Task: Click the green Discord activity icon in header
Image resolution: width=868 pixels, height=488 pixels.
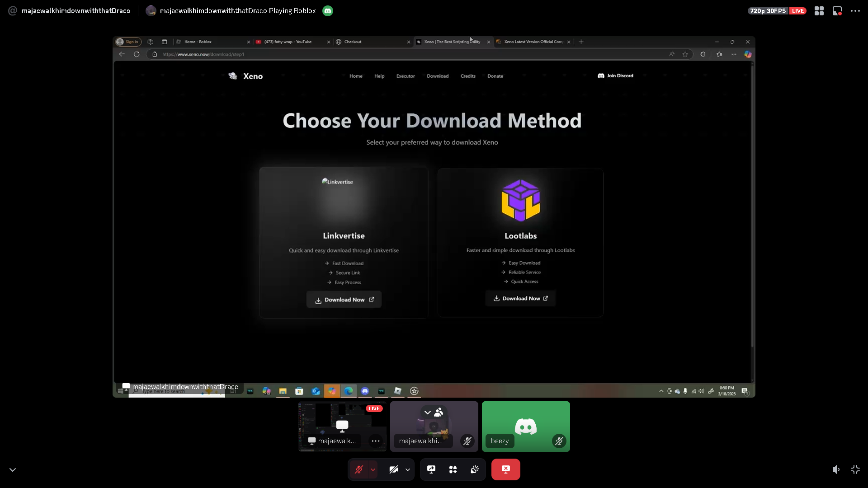Action: tap(328, 11)
